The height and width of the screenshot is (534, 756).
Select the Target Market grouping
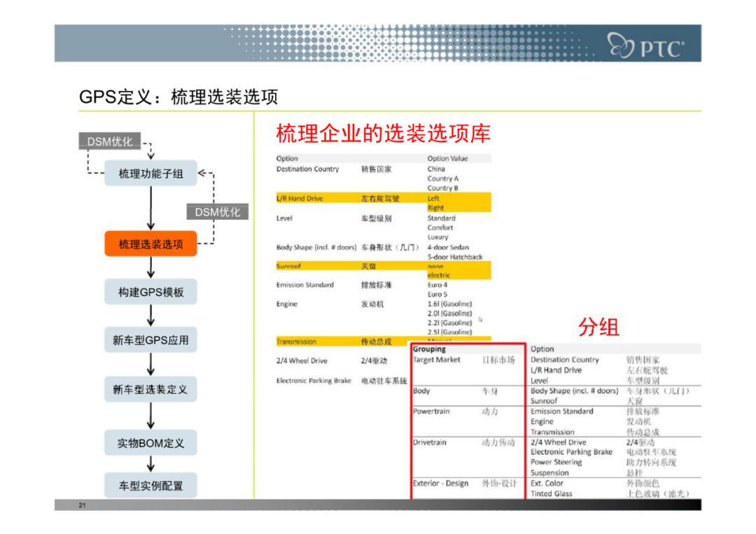pyautogui.click(x=436, y=360)
